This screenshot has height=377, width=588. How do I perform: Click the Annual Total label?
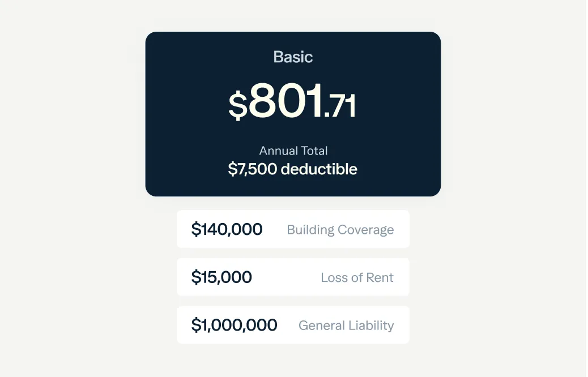(x=293, y=151)
